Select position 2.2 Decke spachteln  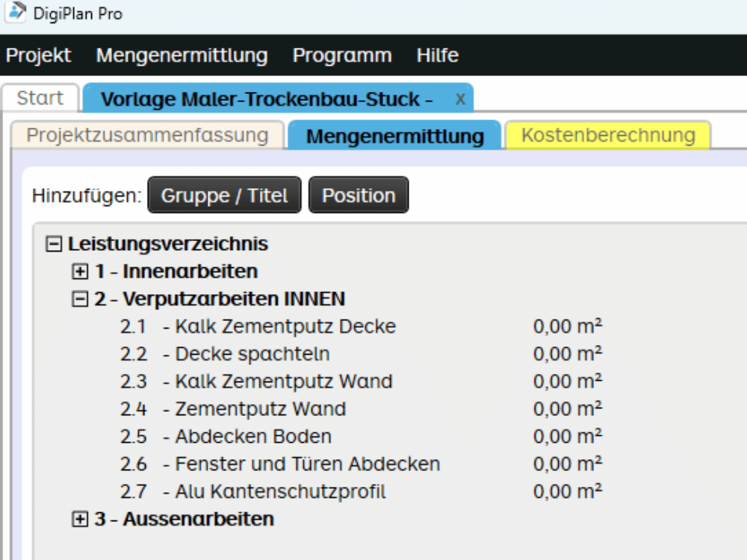click(x=252, y=354)
